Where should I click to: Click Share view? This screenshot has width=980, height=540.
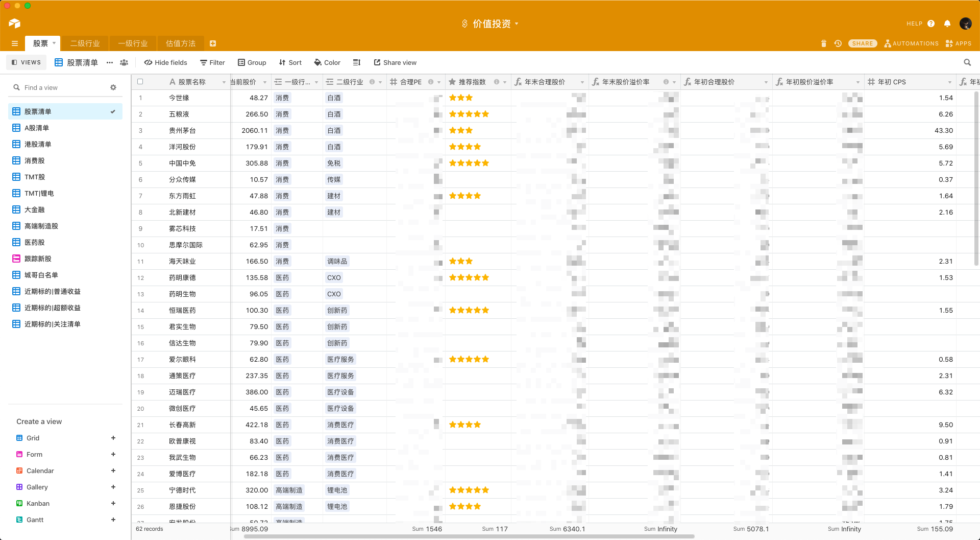click(x=395, y=63)
